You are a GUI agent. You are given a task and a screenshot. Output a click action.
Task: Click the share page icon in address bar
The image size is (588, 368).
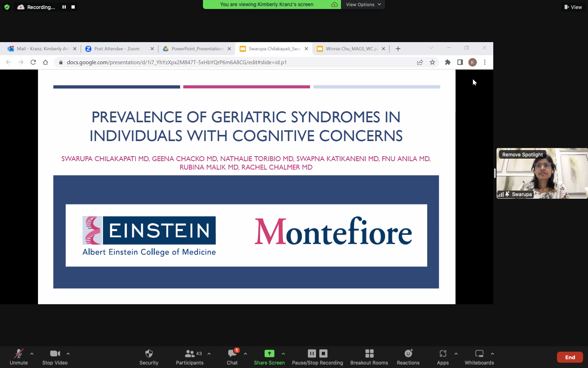pyautogui.click(x=420, y=62)
